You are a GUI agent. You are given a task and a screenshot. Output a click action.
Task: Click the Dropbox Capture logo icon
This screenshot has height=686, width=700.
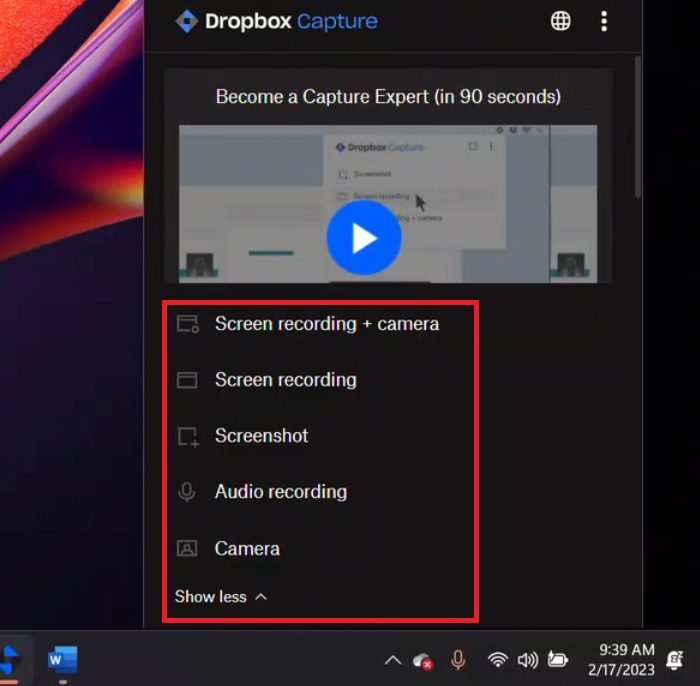(187, 21)
